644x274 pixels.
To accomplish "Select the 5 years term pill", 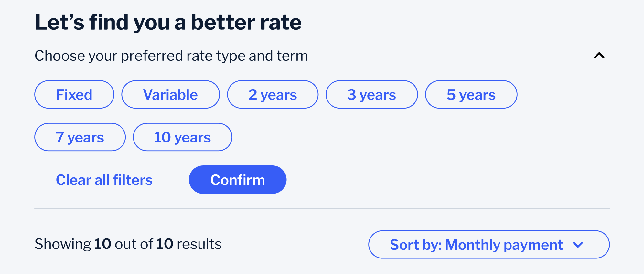I will [471, 94].
